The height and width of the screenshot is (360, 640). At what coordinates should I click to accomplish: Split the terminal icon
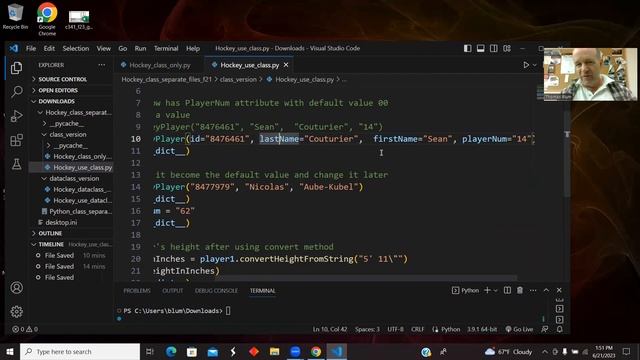tap(507, 290)
